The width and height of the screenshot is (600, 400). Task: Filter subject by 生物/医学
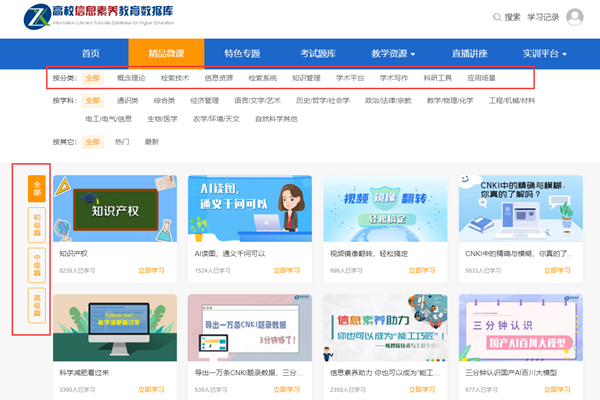point(163,119)
